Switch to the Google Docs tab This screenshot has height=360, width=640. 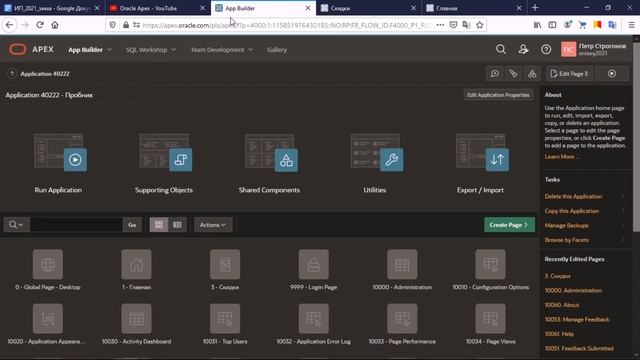pos(52,8)
